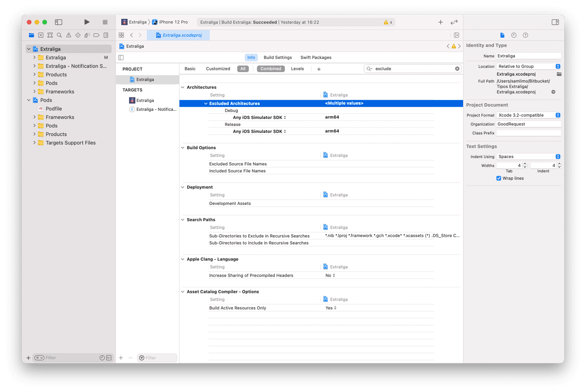Viewport: 586px width, 392px height.
Task: Click the 4 warnings indicator
Action: pos(388,22)
